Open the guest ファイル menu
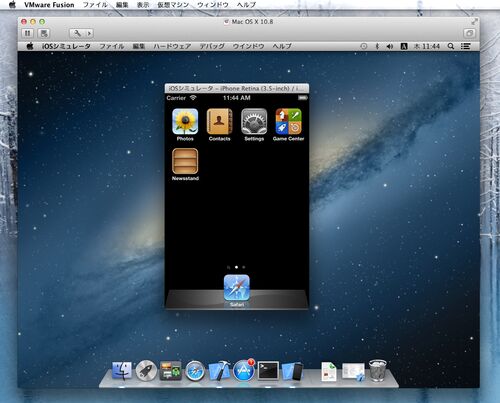 tap(112, 46)
